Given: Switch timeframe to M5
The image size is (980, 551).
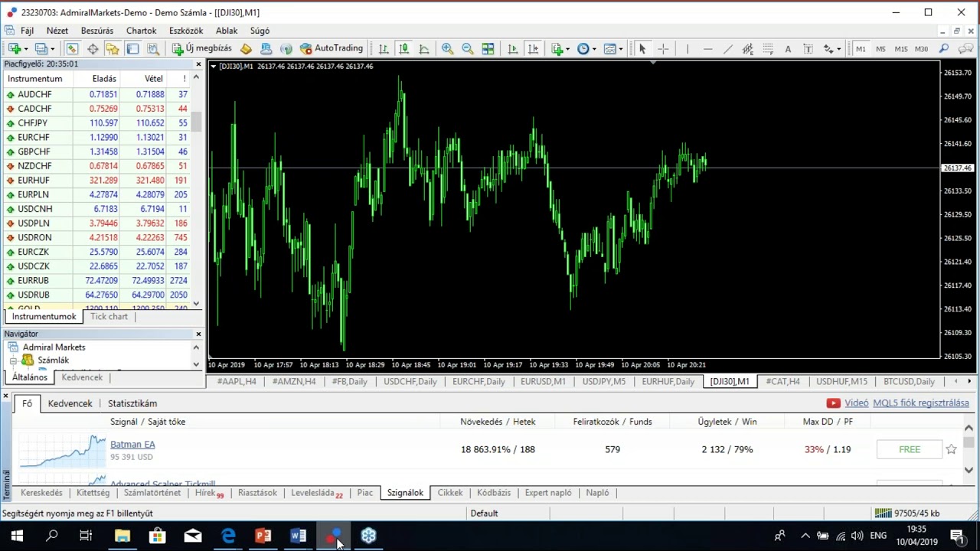Looking at the screenshot, I should pyautogui.click(x=880, y=49).
